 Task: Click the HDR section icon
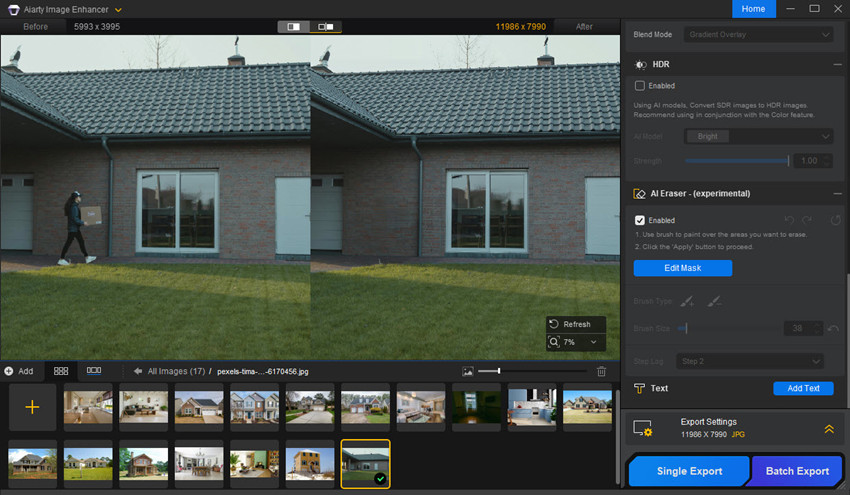click(640, 65)
